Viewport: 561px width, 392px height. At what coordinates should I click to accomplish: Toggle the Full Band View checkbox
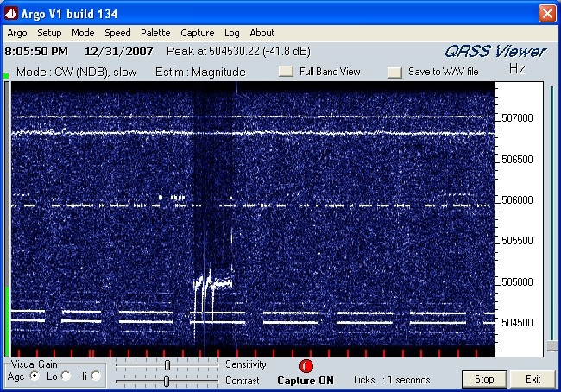coord(286,71)
